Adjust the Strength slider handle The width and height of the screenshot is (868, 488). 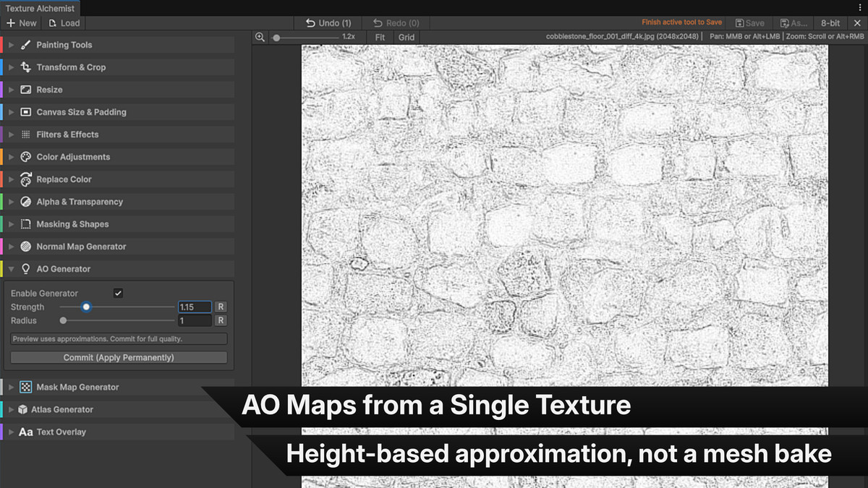[86, 307]
